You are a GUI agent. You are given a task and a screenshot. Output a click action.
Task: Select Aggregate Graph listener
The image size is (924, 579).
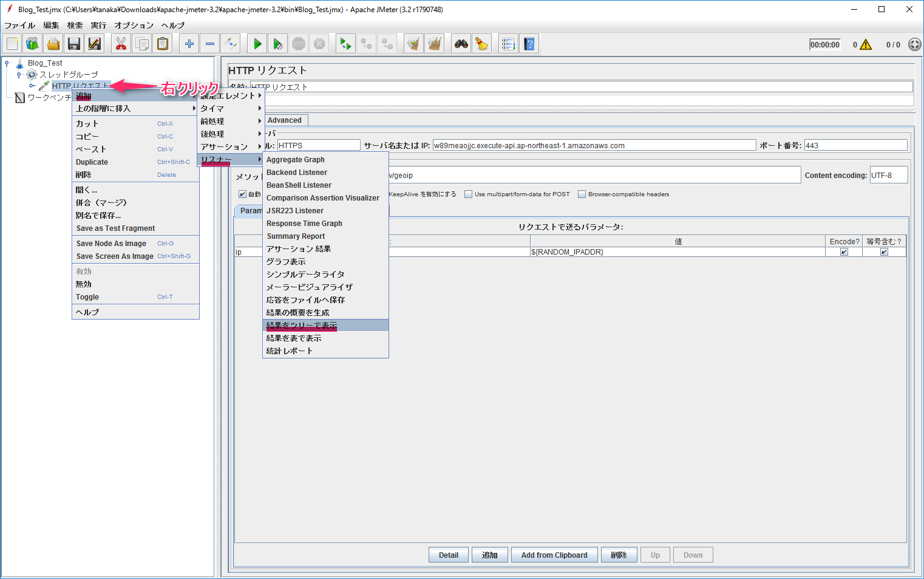325,160
